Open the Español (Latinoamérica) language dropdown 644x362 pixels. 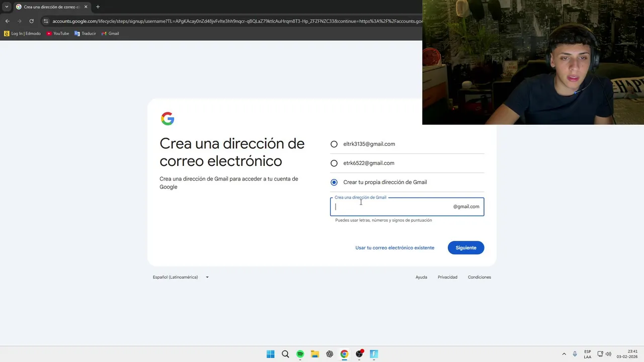click(181, 277)
